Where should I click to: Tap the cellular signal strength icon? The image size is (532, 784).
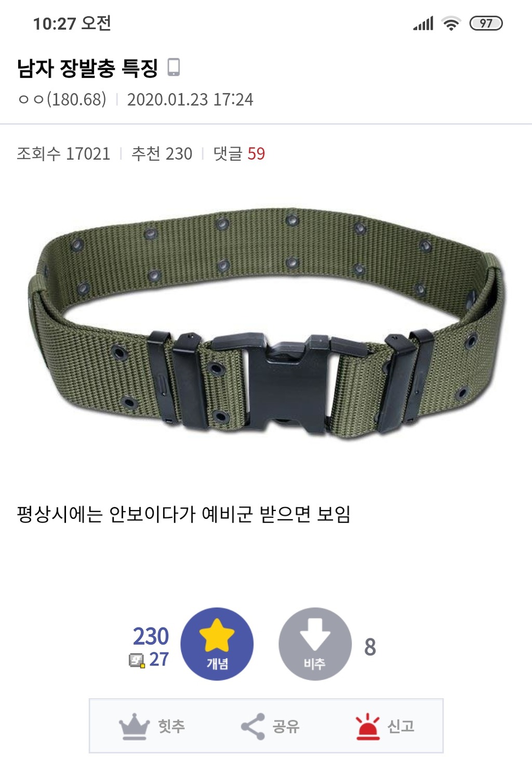(x=423, y=23)
